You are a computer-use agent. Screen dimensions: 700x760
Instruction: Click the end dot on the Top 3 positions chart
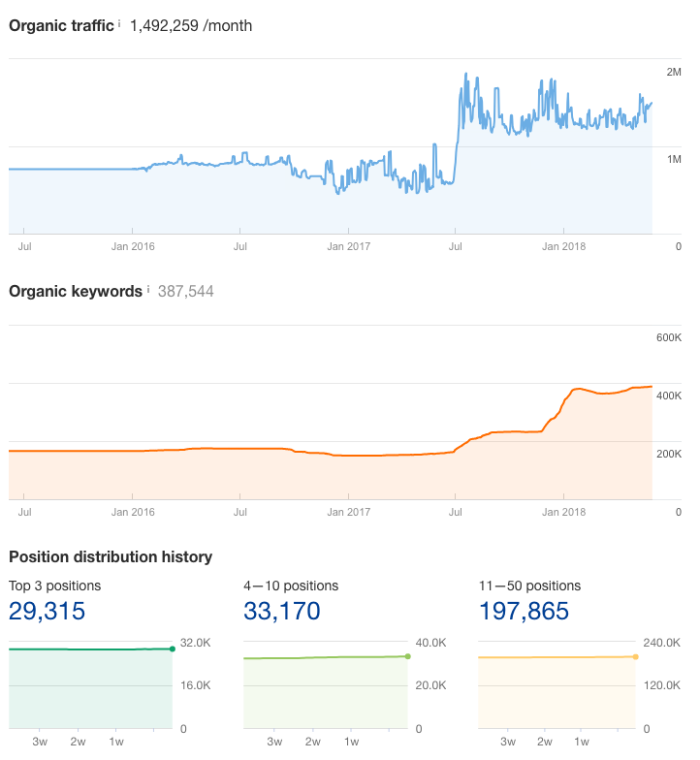[173, 649]
